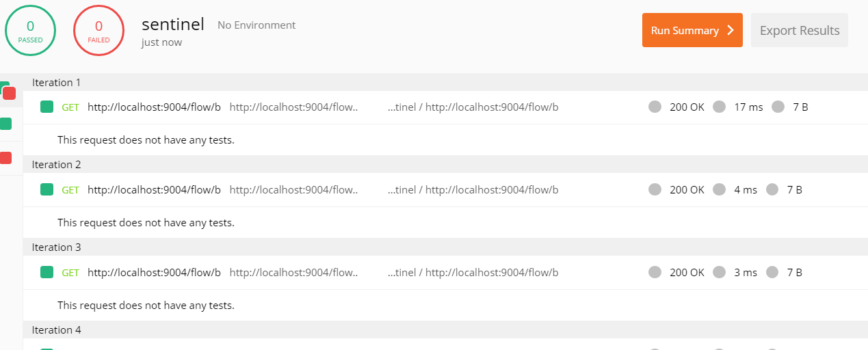Click gray dot beside Iteration 1's 200 OK
This screenshot has height=350, width=868.
pyautogui.click(x=655, y=107)
